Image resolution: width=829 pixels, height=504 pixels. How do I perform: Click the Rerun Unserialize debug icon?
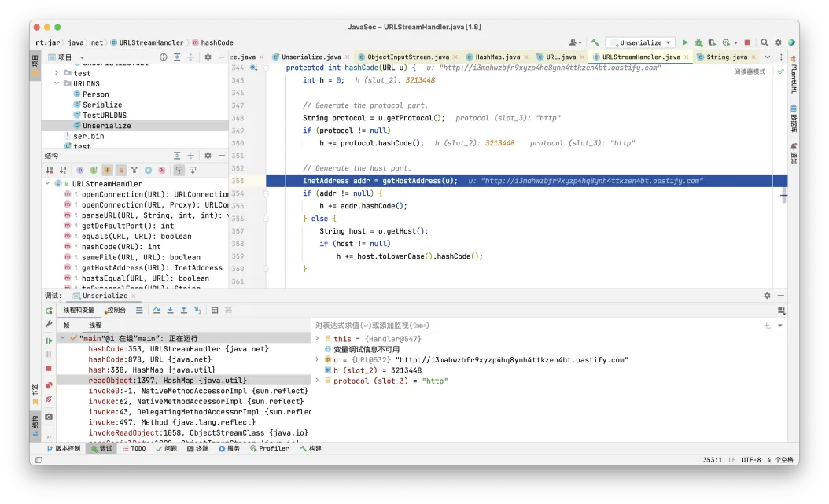coord(49,311)
